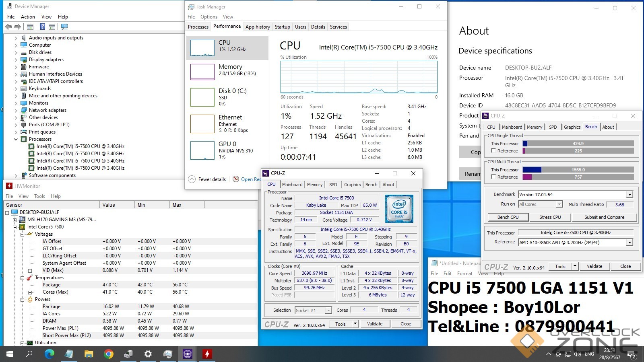Click the Stress CPU button
Viewport: 644px width, 362px height.
tap(550, 217)
